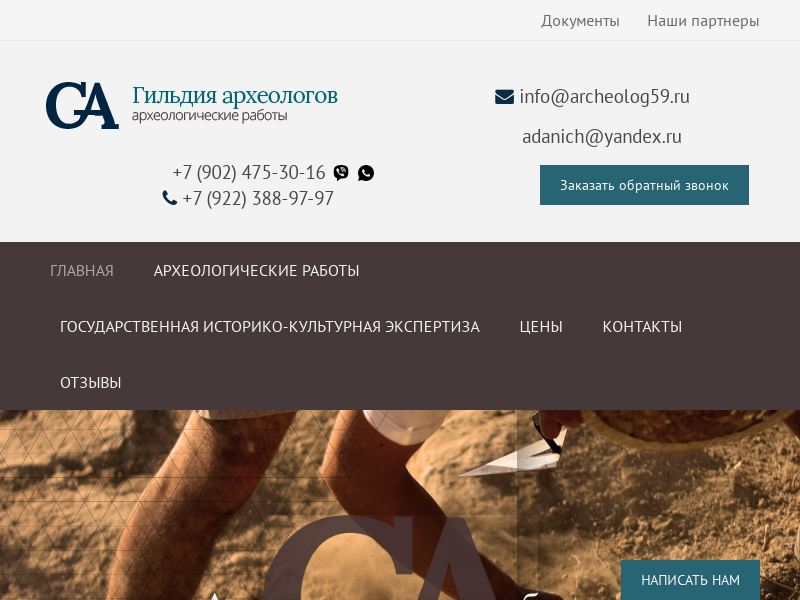Open the Цены menu item
This screenshot has width=800, height=600.
coord(541,327)
